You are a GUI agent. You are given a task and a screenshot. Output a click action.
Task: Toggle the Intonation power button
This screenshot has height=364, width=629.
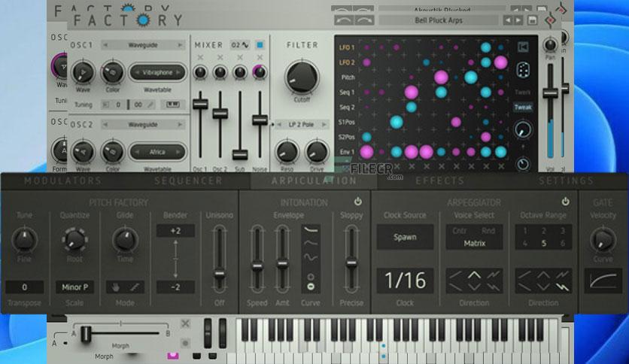[358, 202]
